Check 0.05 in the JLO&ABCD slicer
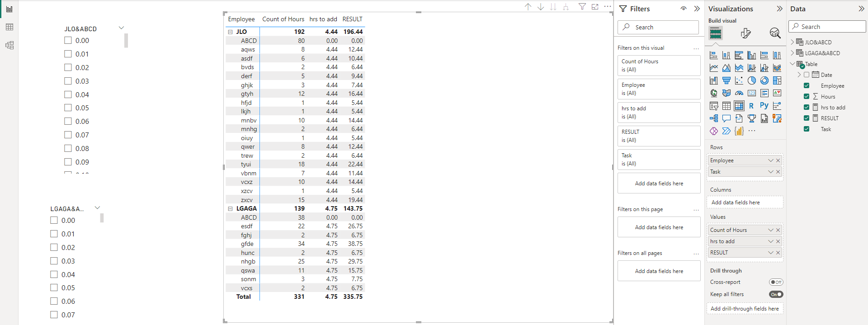The height and width of the screenshot is (325, 868). tap(68, 108)
